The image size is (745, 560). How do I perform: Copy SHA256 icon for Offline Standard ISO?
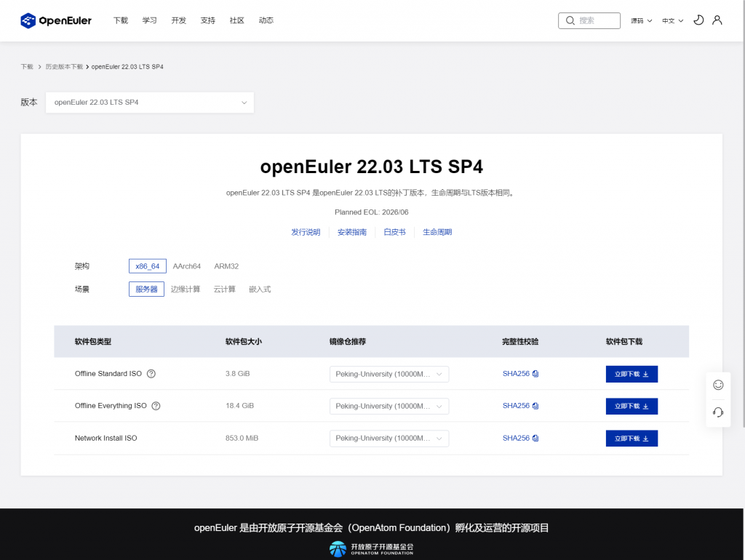coord(535,374)
